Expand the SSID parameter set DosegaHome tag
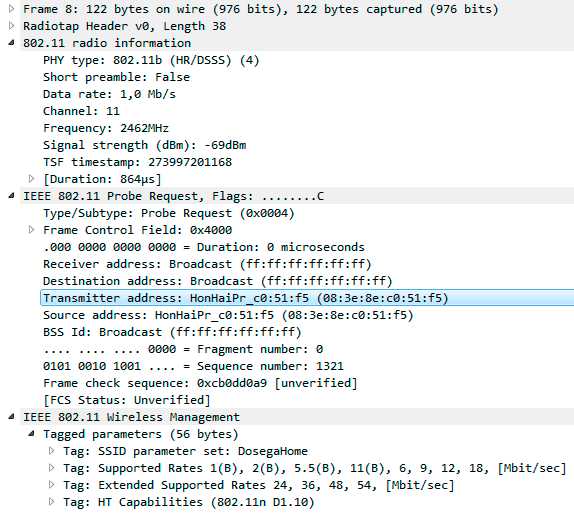Viewport: 574px width, 513px height. point(52,451)
